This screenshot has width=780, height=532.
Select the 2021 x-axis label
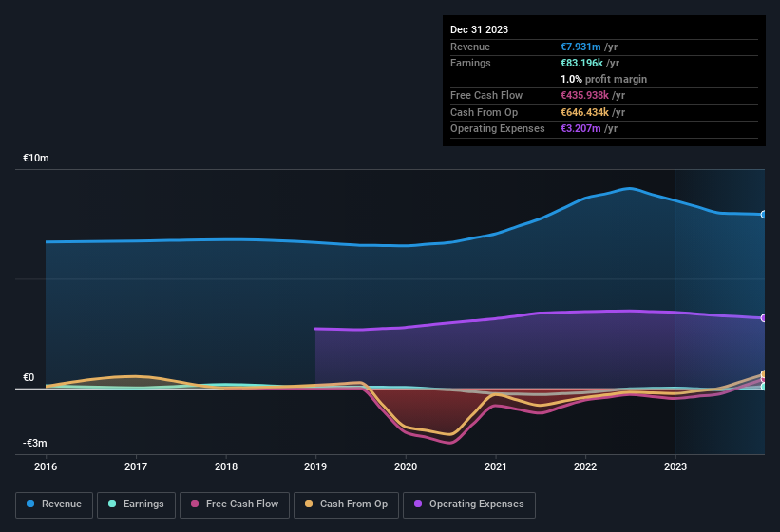coord(496,466)
